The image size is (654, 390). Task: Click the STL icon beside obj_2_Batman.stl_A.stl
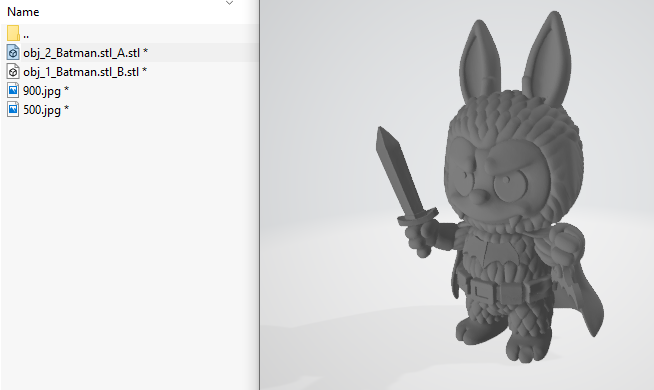coord(13,53)
